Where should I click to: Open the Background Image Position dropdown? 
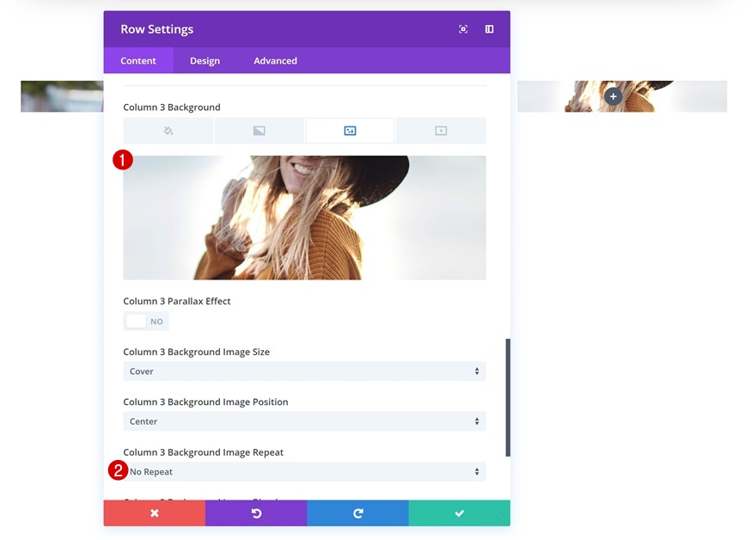304,421
